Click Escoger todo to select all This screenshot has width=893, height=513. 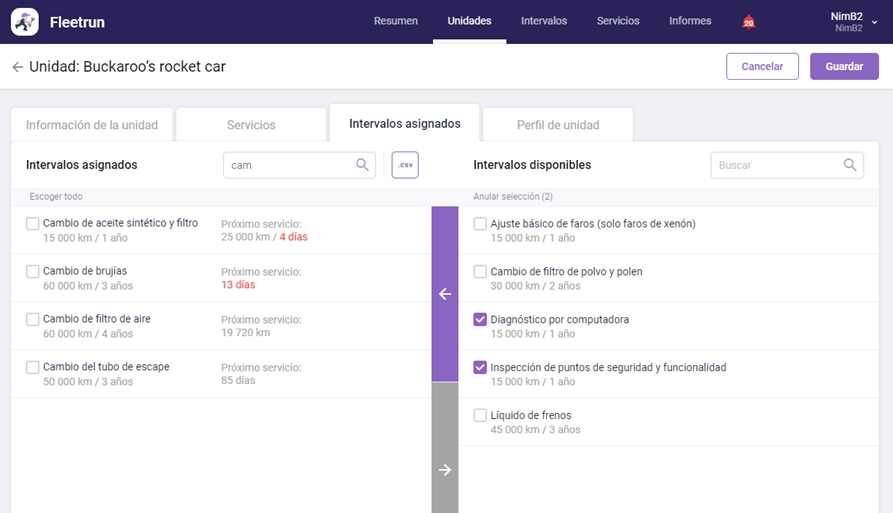point(55,197)
